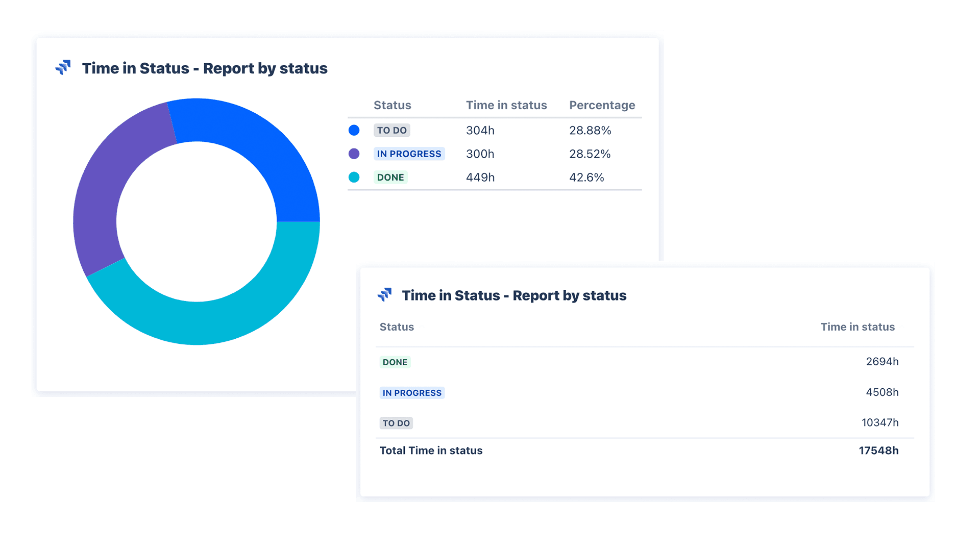This screenshot has width=980, height=551.
Task: Click lower table Time in status header
Action: 857,327
